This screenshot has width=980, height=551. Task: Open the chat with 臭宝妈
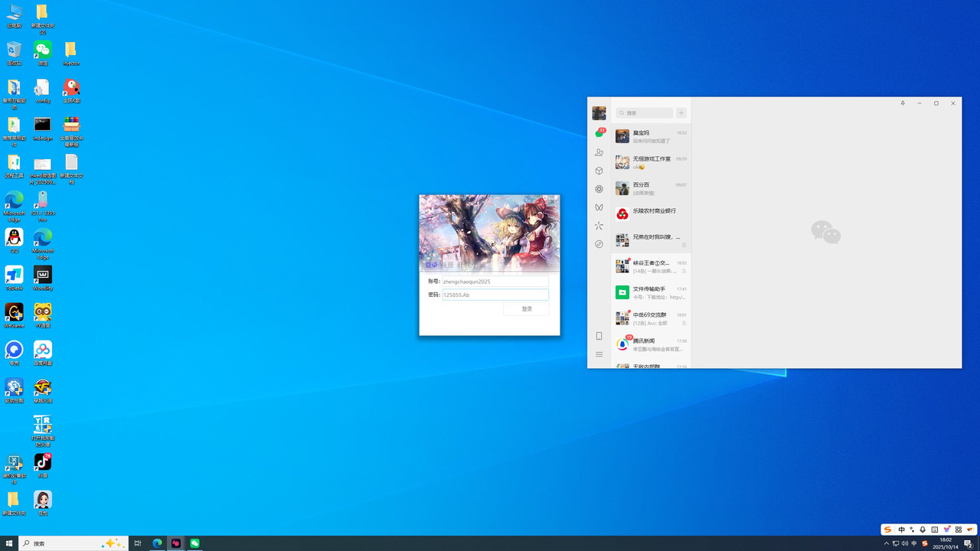(652, 137)
